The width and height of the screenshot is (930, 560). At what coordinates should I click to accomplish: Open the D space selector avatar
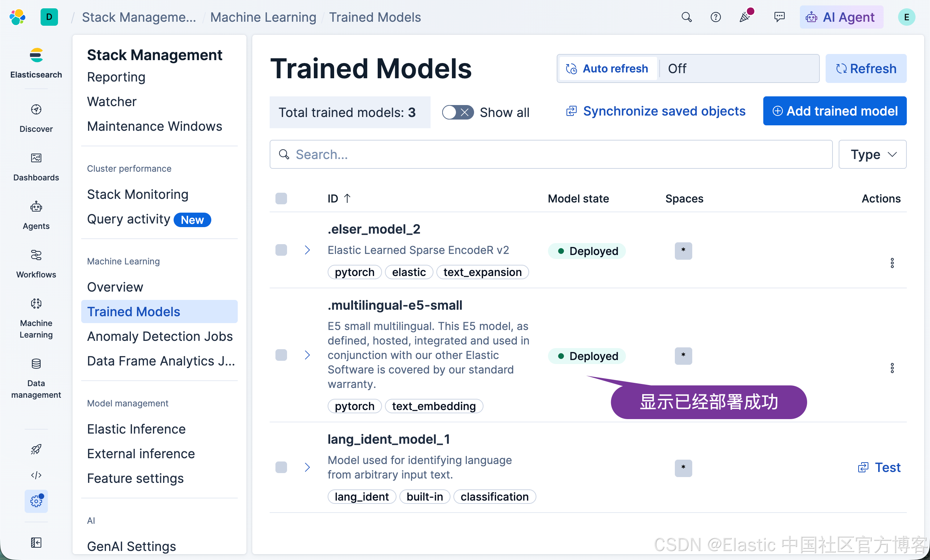pos(49,17)
